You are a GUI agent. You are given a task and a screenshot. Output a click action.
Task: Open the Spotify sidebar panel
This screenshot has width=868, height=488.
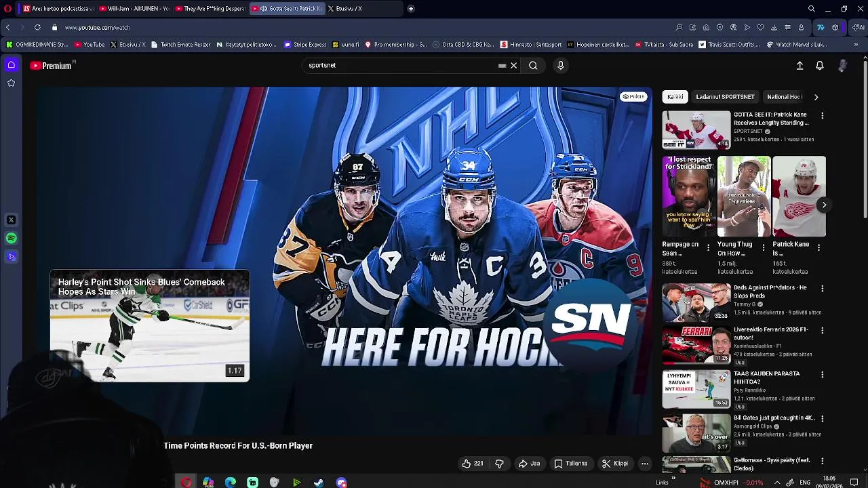11,239
